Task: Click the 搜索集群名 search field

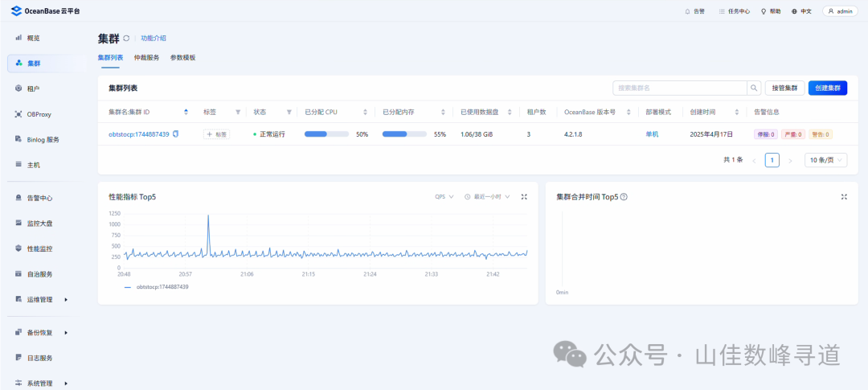Action: point(680,88)
